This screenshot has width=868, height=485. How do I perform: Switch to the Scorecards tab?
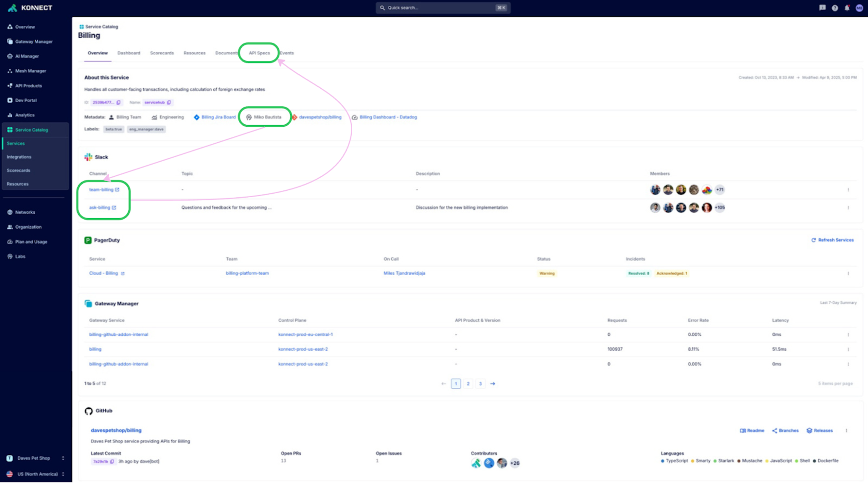coord(162,53)
